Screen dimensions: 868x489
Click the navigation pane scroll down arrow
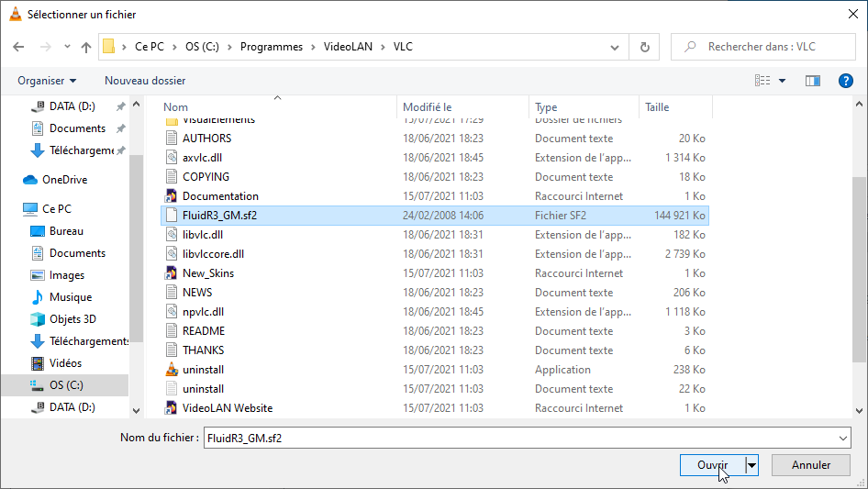(136, 411)
